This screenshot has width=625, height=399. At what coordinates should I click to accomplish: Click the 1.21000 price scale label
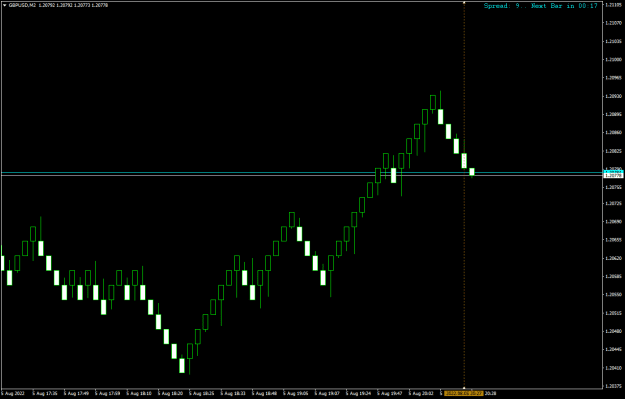coord(613,59)
